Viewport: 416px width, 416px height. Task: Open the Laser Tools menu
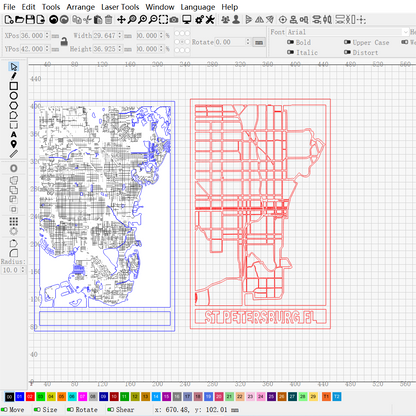[x=120, y=7]
